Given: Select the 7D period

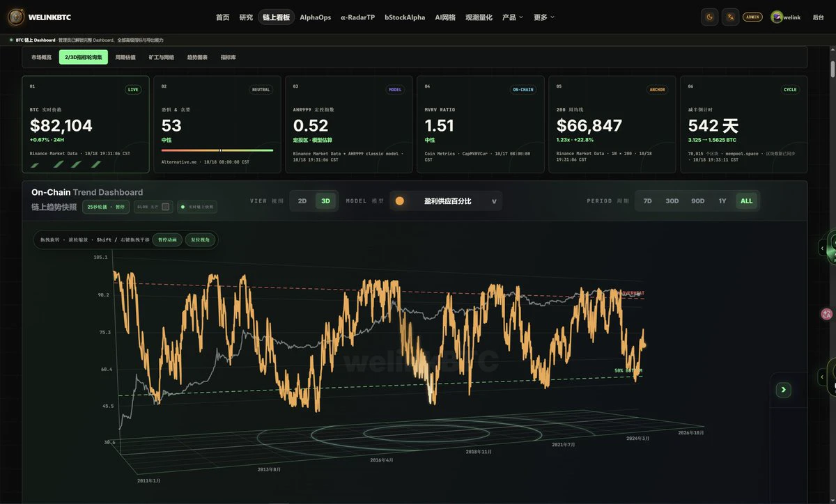Looking at the screenshot, I should coord(647,201).
